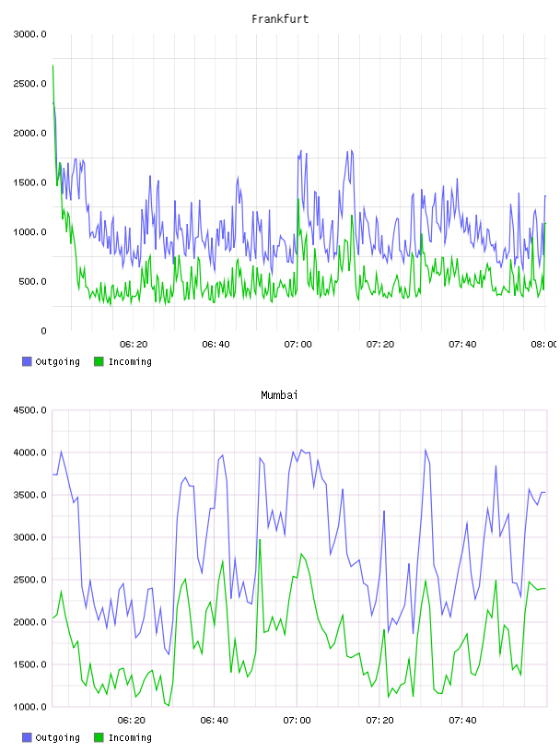560x752 pixels.
Task: Click the 07:00 time label in Mumbai chart
Action: coord(297,721)
